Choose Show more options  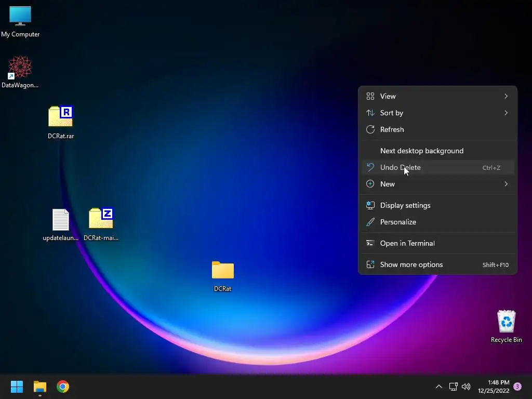pos(437,265)
